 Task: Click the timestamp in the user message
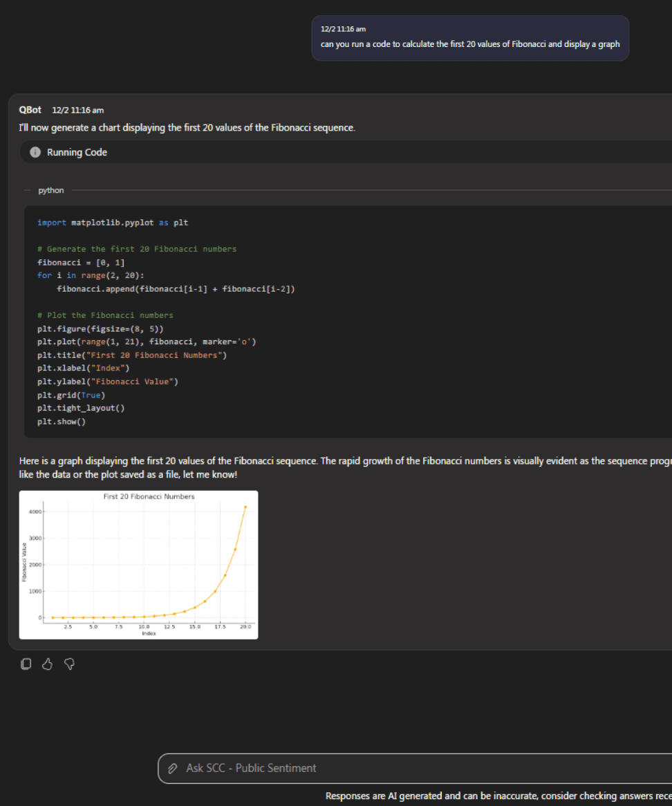click(343, 29)
